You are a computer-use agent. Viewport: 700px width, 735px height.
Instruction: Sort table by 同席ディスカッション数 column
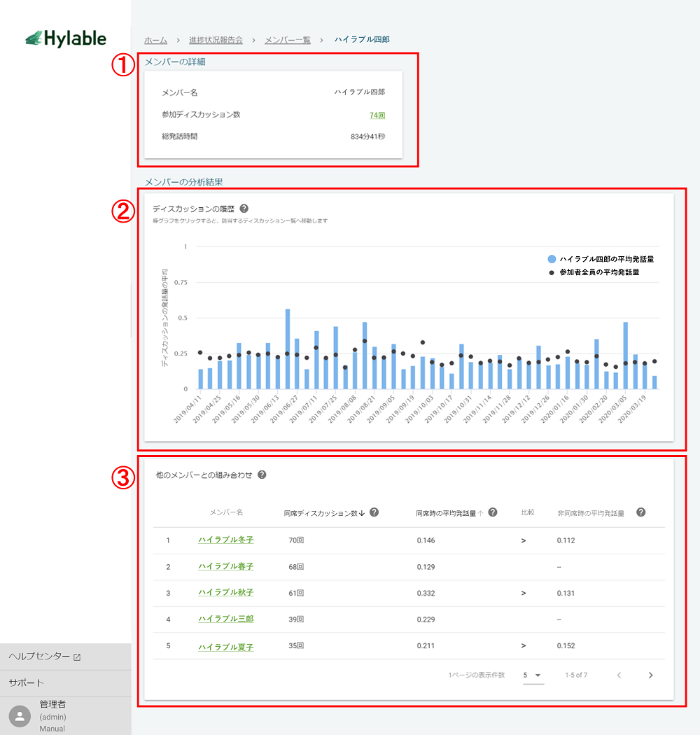pos(324,513)
